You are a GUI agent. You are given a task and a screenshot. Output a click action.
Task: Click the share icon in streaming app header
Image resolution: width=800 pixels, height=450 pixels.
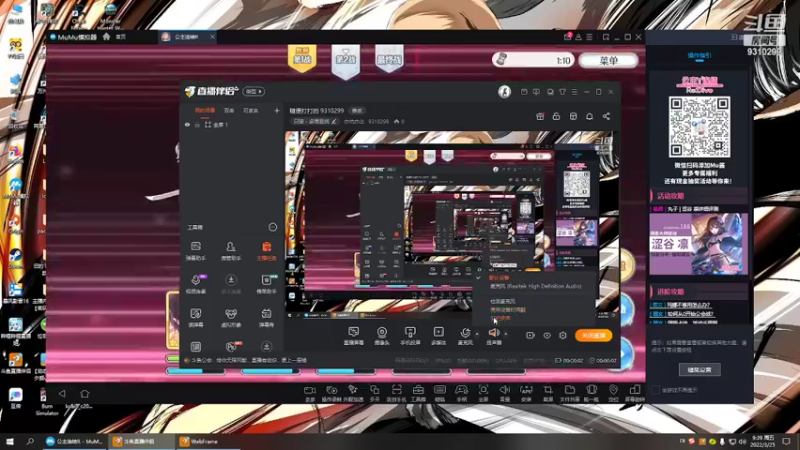pyautogui.click(x=606, y=116)
